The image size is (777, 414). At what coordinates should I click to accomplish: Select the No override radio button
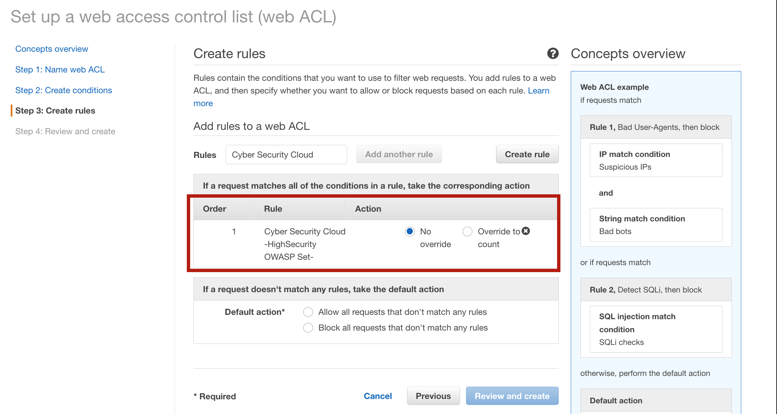point(410,232)
